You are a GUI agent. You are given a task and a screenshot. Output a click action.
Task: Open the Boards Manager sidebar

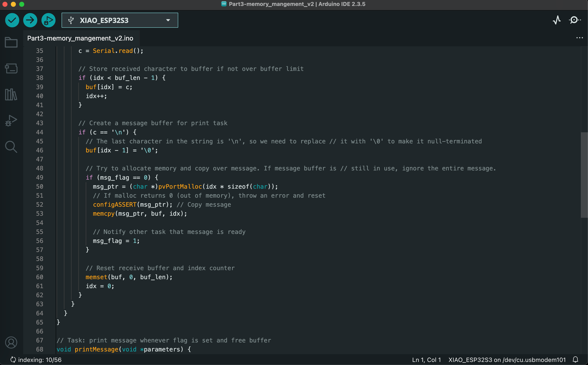(11, 69)
